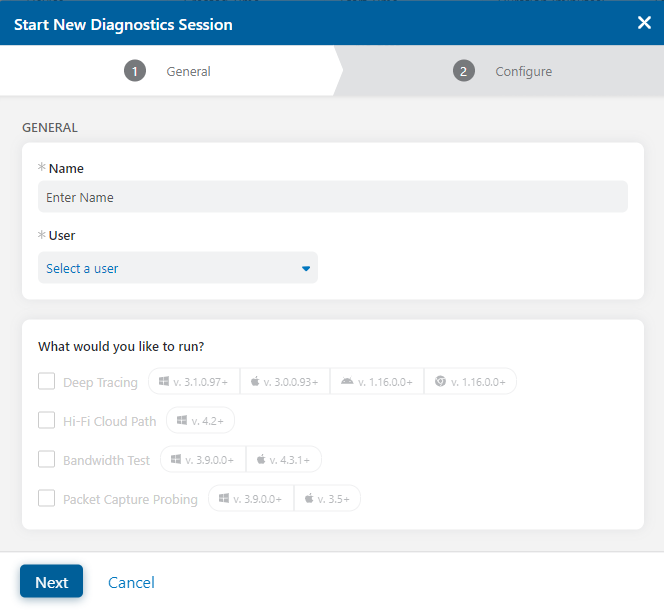The width and height of the screenshot is (664, 610).
Task: Click the User dropdown arrow
Action: pos(306,268)
